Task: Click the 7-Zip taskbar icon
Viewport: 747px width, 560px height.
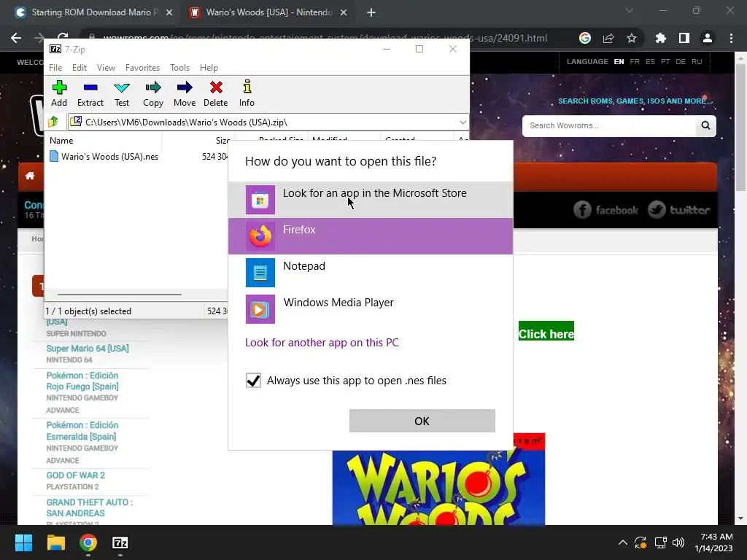Action: click(120, 542)
